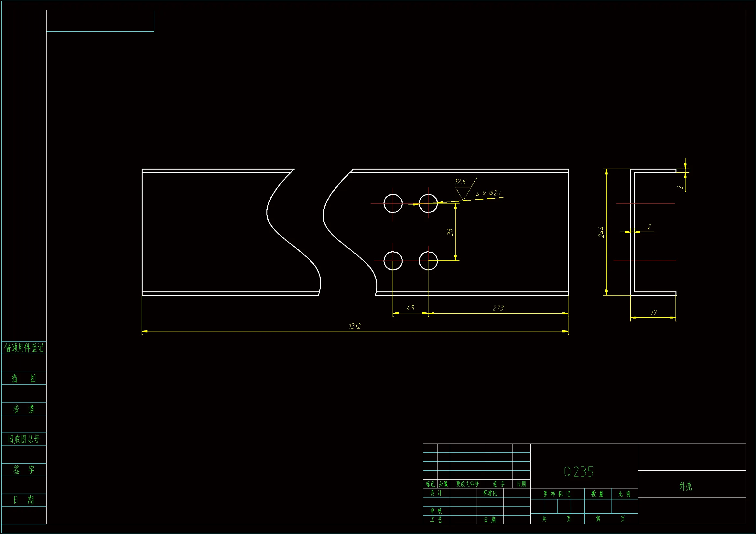Click the 37 flange width dimension
Image resolution: width=756 pixels, height=534 pixels.
click(x=653, y=313)
